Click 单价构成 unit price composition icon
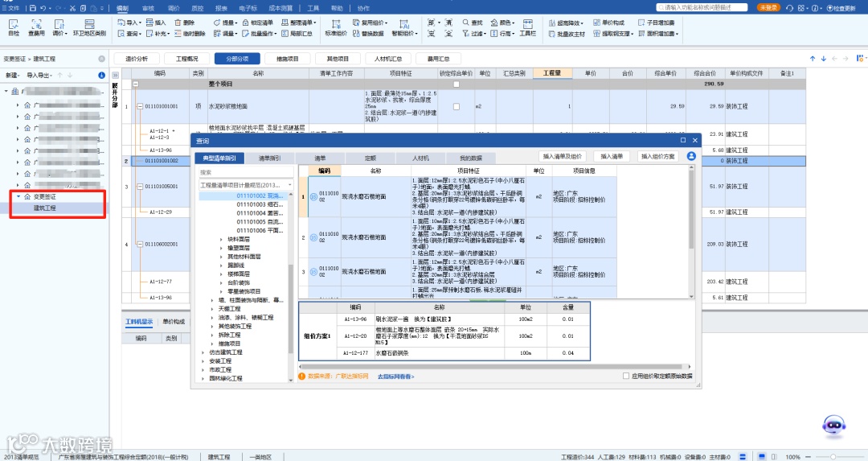Screen dimensions: 868x461 point(608,23)
